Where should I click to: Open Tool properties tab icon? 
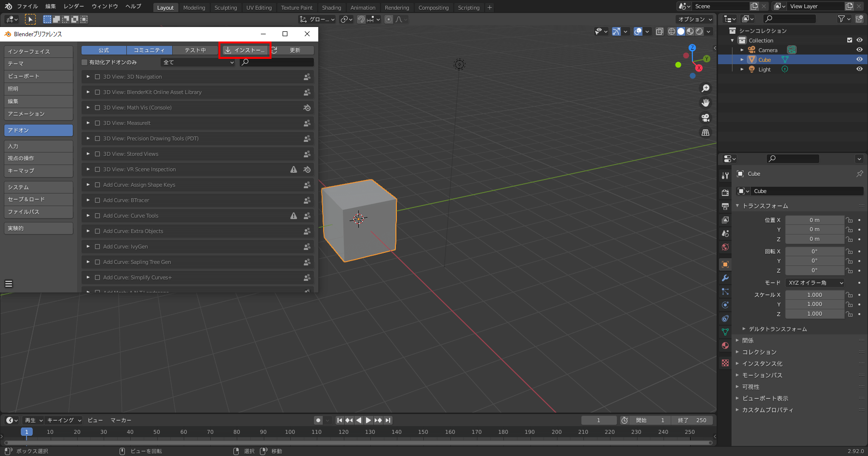725,176
